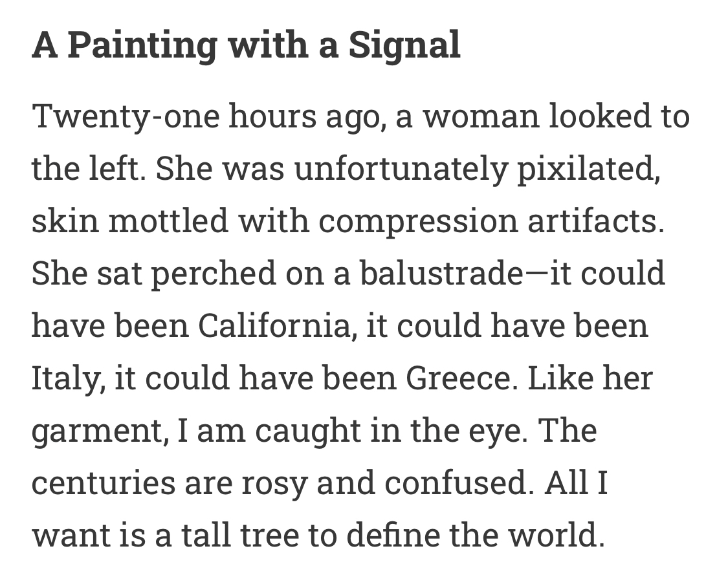
Task: Click the word "compression"
Action: [x=417, y=221]
